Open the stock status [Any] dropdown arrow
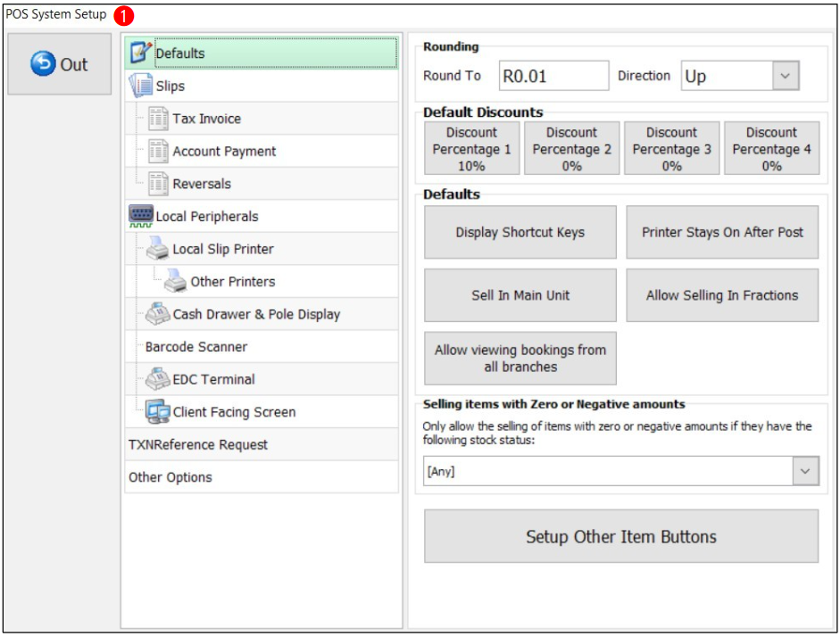Screen dimensions: 840x636 (x=805, y=471)
